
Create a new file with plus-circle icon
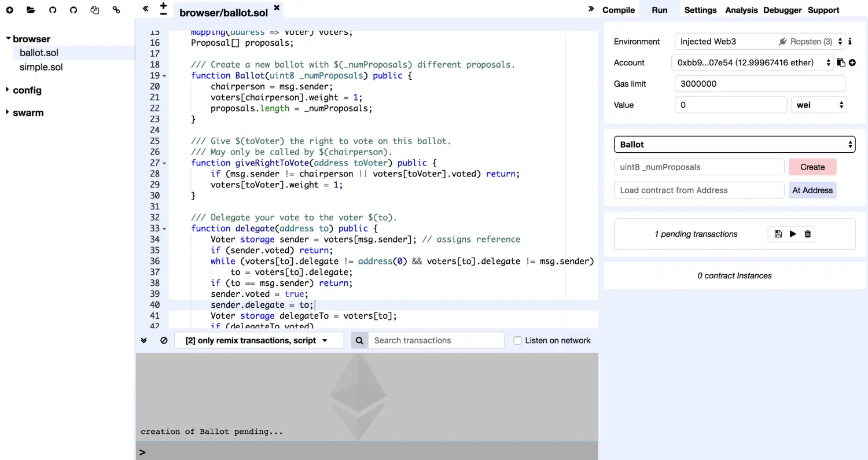(x=10, y=10)
